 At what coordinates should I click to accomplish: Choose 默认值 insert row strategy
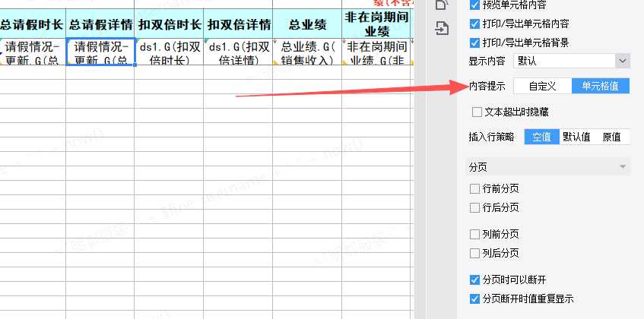(576, 137)
